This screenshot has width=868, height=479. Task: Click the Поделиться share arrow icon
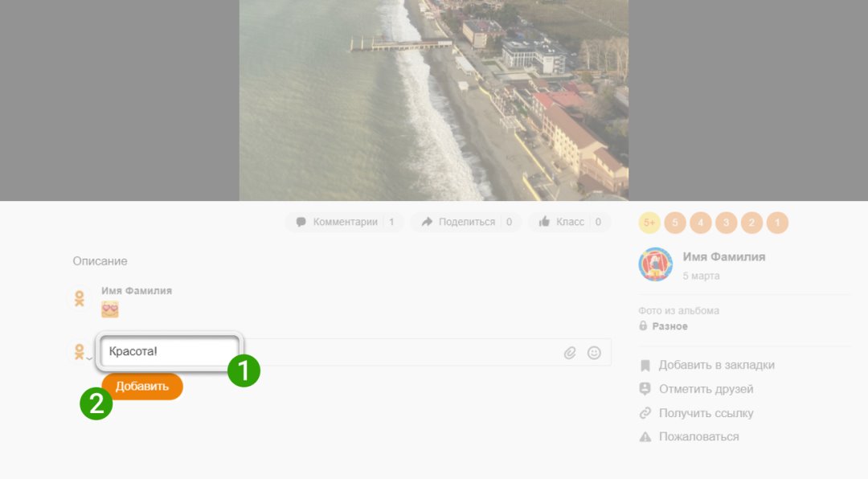point(427,222)
